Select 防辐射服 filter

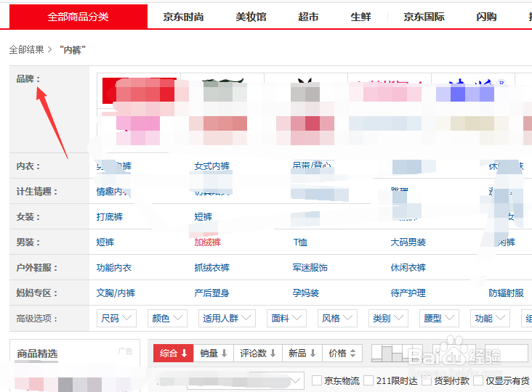pos(507,293)
